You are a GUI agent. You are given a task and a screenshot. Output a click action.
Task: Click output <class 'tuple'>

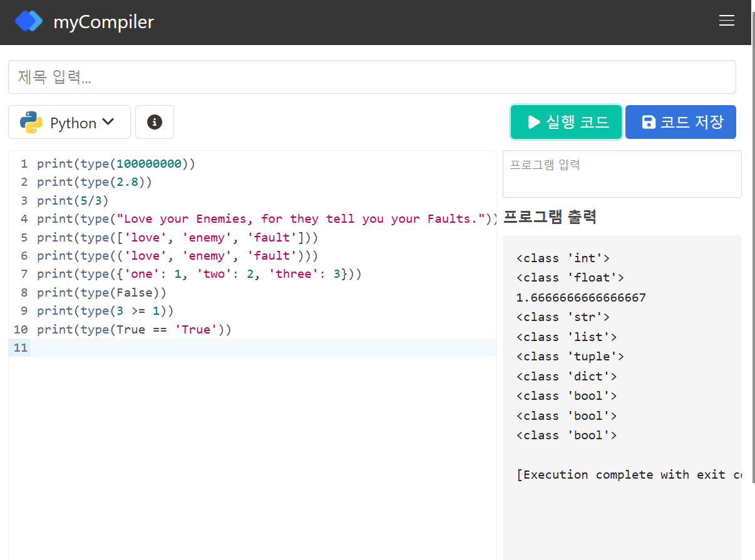coord(570,357)
